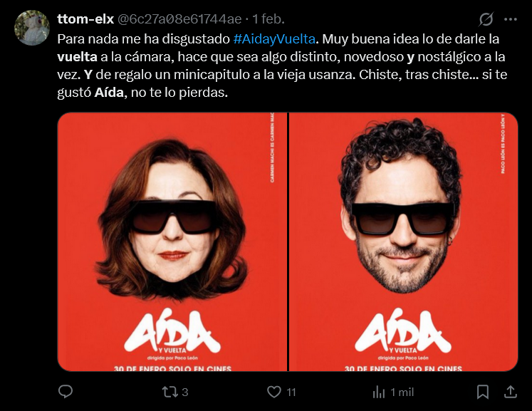This screenshot has width=532, height=411.
Task: Click the Grok slashed circle icon
Action: (x=486, y=19)
